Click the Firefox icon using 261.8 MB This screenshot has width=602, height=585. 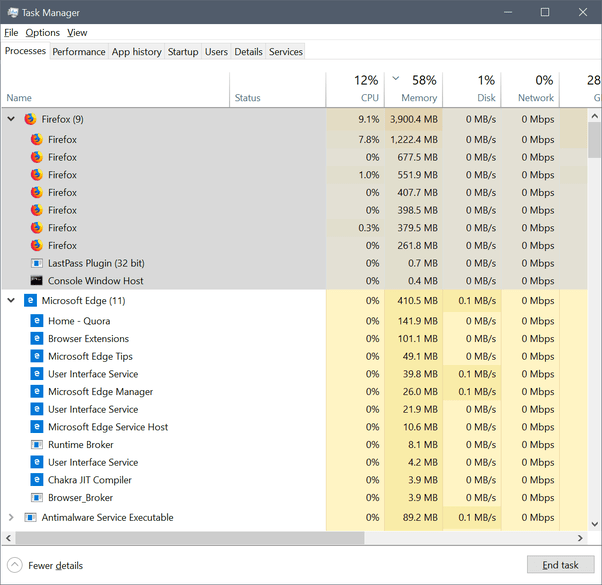[36, 245]
